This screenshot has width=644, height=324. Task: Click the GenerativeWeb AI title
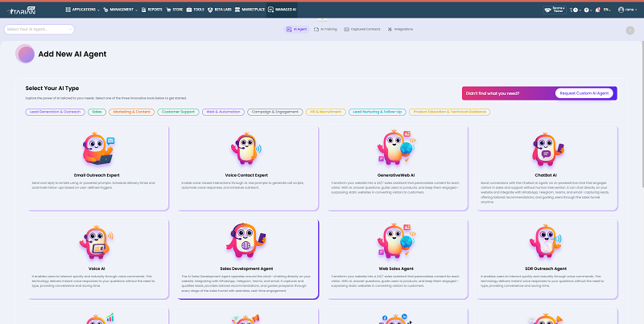point(396,175)
